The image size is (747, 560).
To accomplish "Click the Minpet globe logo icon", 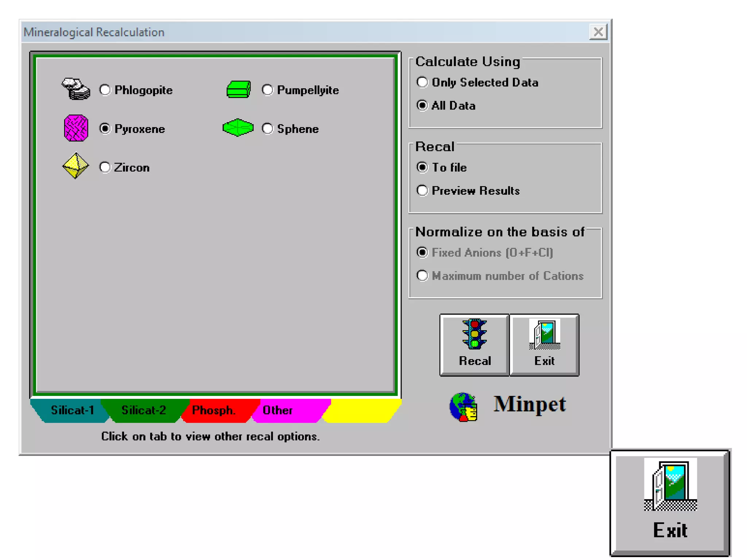I will 463,407.
